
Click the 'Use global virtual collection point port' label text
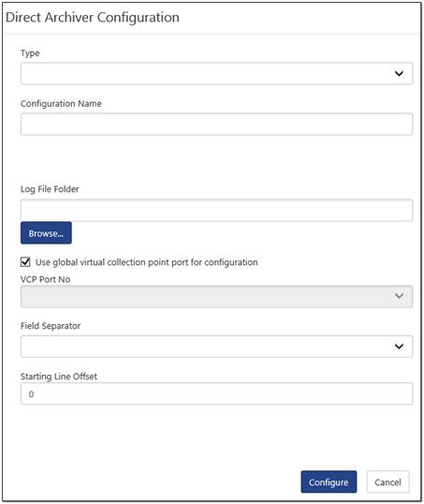coord(146,262)
